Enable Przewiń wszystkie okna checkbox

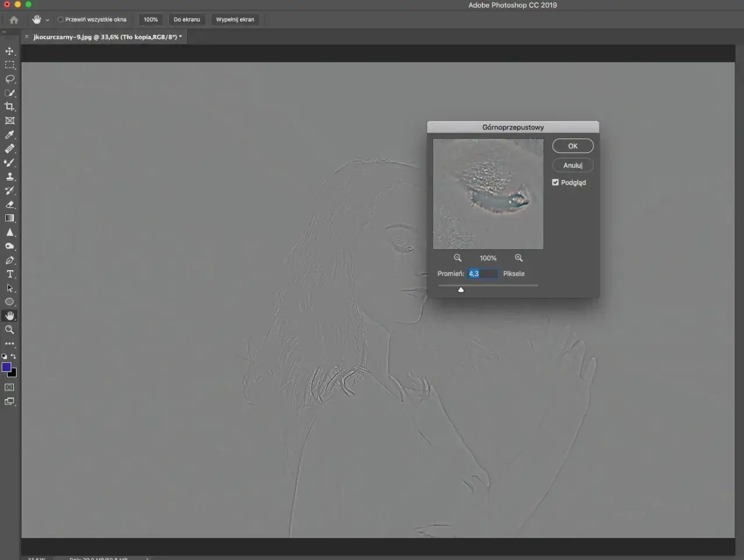[x=60, y=20]
